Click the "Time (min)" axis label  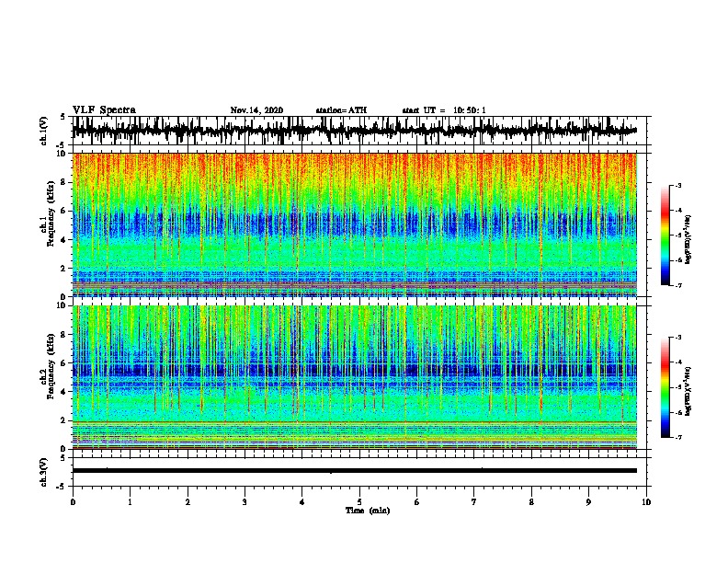point(368,511)
